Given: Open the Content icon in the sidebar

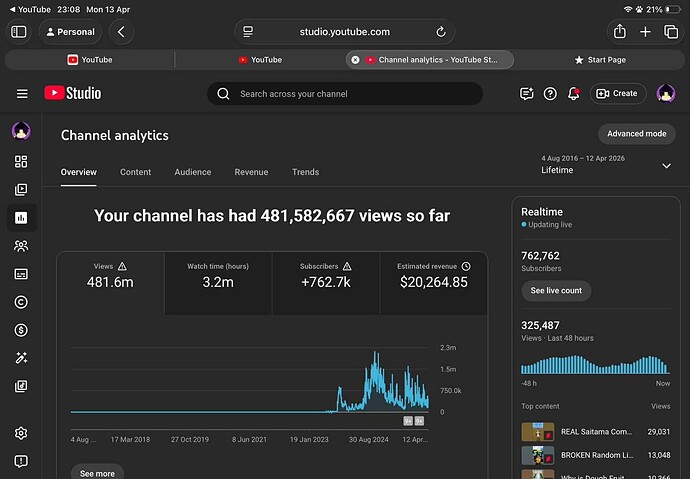Looking at the screenshot, I should point(21,190).
